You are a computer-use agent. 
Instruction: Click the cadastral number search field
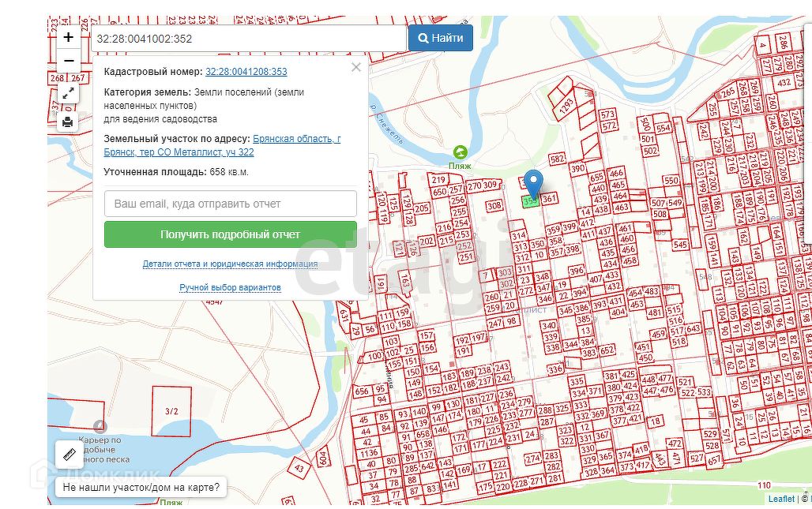(x=248, y=38)
